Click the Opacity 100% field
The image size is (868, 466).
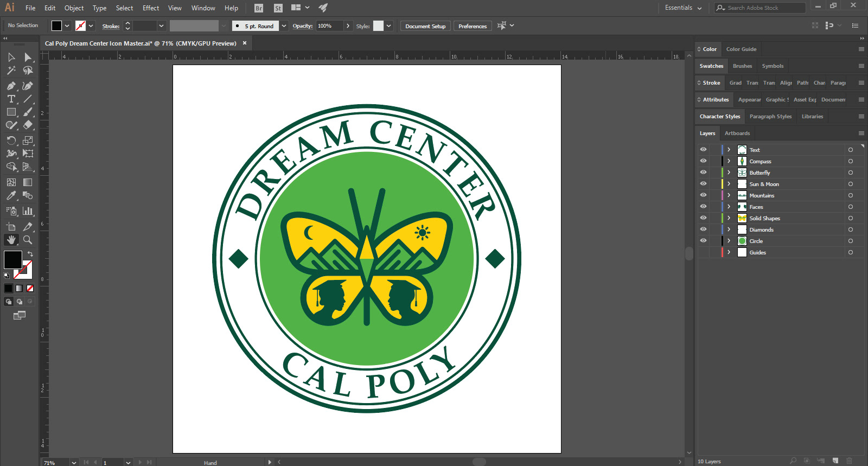point(330,25)
